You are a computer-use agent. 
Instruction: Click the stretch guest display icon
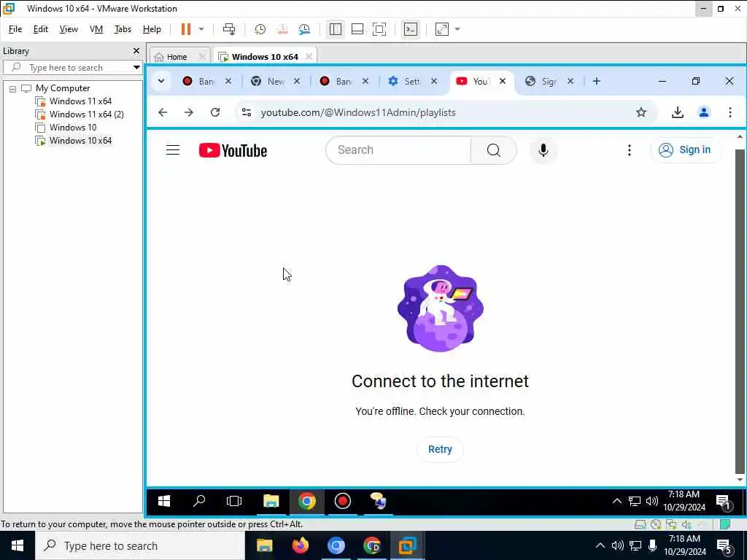point(442,29)
